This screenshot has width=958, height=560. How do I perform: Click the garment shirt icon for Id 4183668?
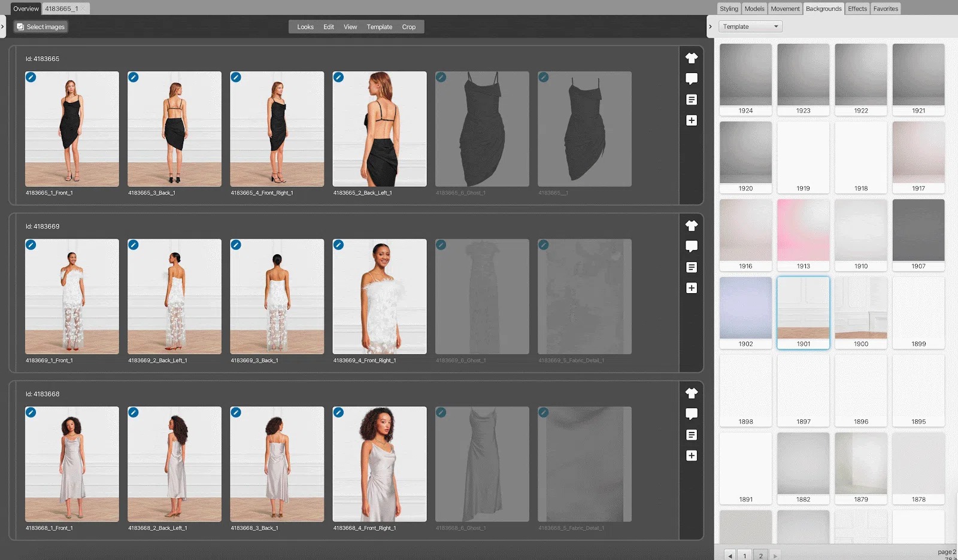pos(692,393)
